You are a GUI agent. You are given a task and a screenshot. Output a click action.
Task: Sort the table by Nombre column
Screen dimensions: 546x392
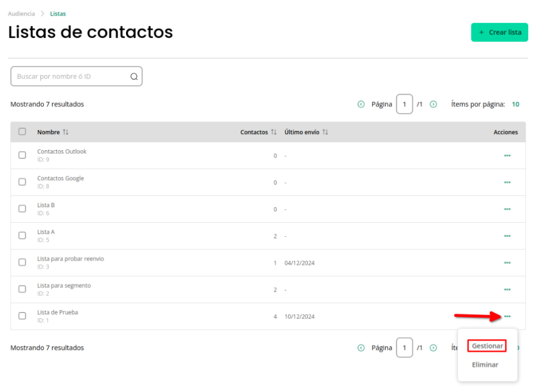[x=66, y=132]
